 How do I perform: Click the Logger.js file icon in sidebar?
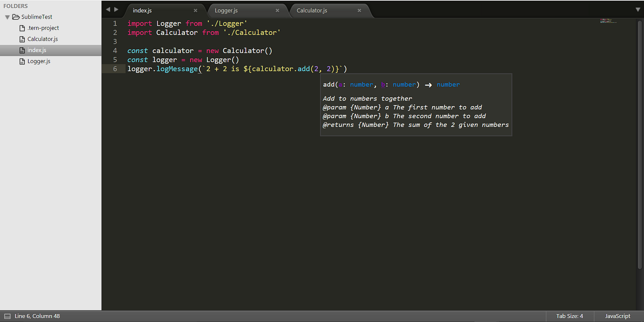22,62
